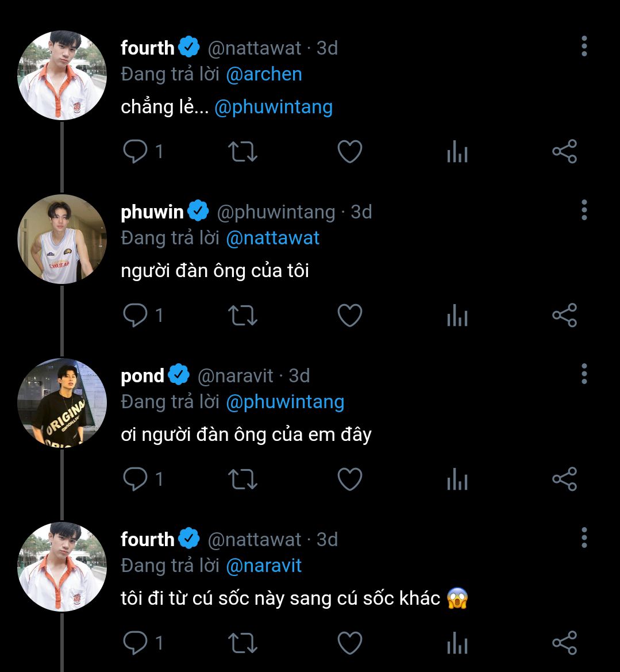The image size is (620, 672).
Task: Open the @archen profile link
Action: pyautogui.click(x=264, y=74)
